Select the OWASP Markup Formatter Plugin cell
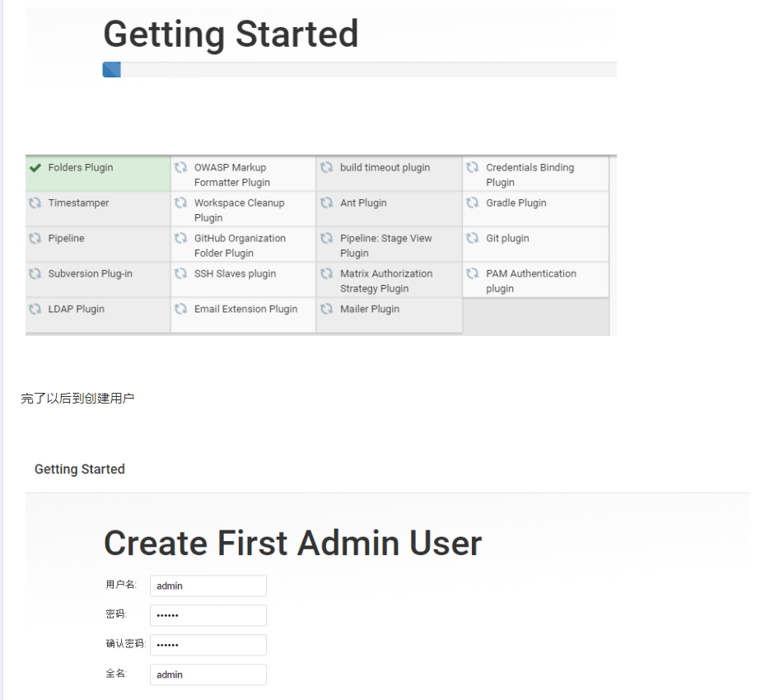This screenshot has width=770, height=700. 231,175
